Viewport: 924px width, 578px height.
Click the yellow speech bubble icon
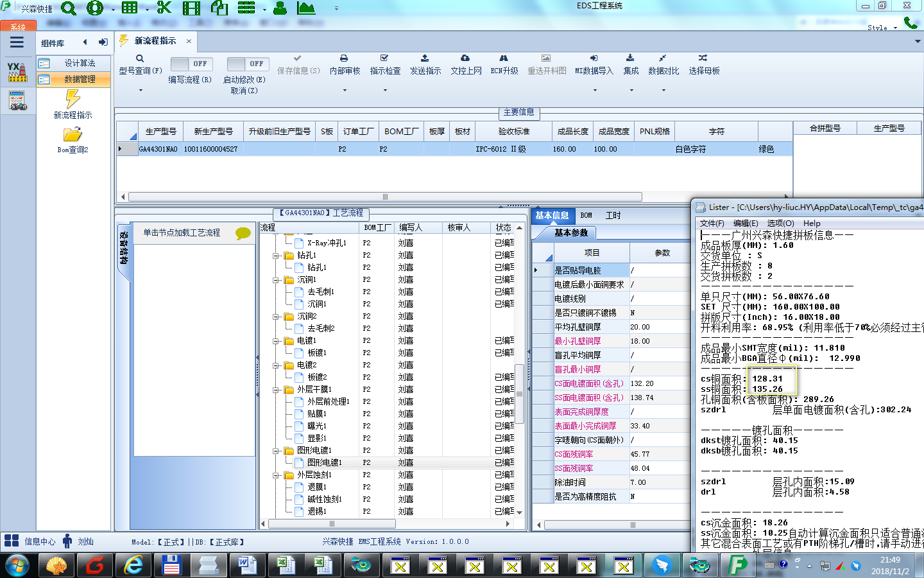click(243, 233)
